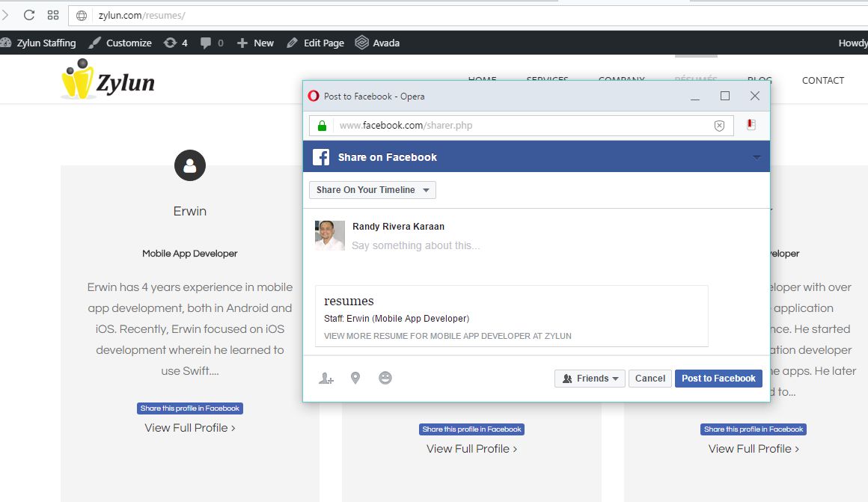Image resolution: width=868 pixels, height=502 pixels.
Task: Expand the arrow in Share on Facebook header
Action: (x=757, y=157)
